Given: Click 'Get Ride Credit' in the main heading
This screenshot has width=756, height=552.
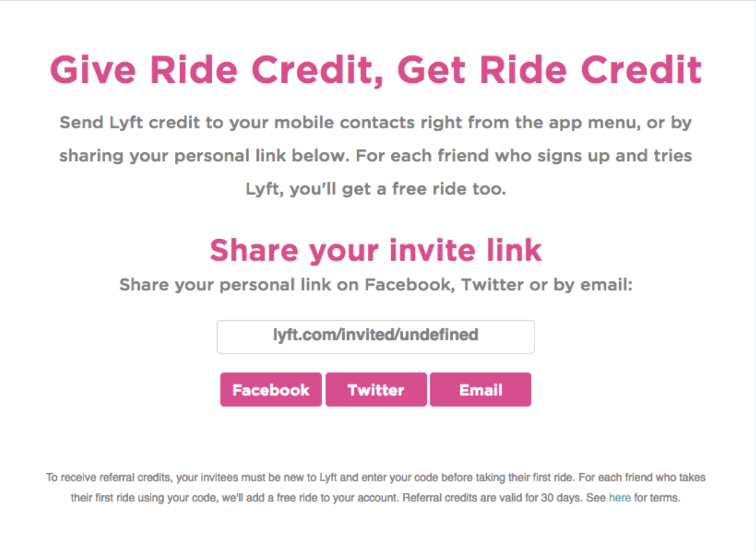Looking at the screenshot, I should [x=549, y=70].
